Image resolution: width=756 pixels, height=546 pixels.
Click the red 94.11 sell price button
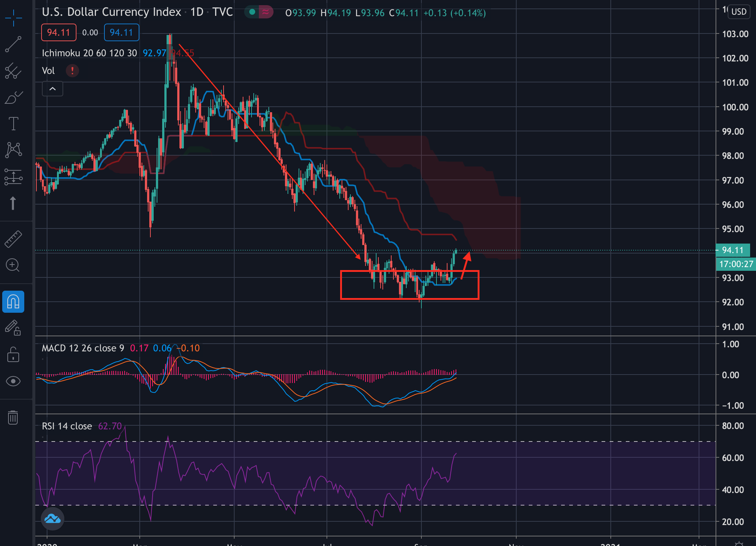coord(59,32)
